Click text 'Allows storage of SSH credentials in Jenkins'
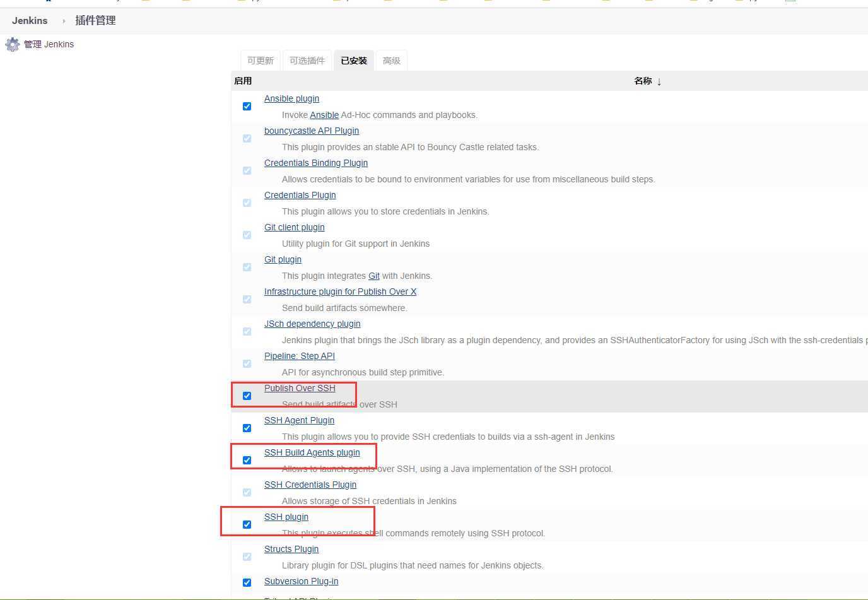Viewport: 868px width, 600px height. tap(369, 501)
